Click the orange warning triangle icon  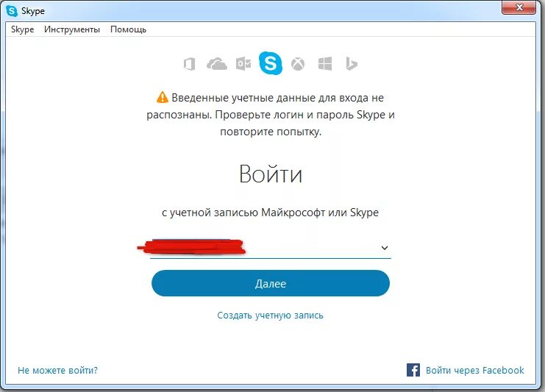163,98
